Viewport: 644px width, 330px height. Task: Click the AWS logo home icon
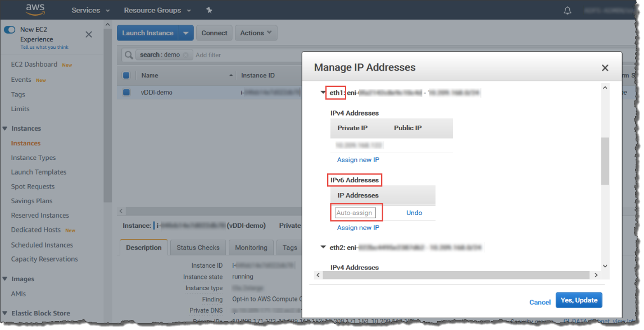coord(37,10)
